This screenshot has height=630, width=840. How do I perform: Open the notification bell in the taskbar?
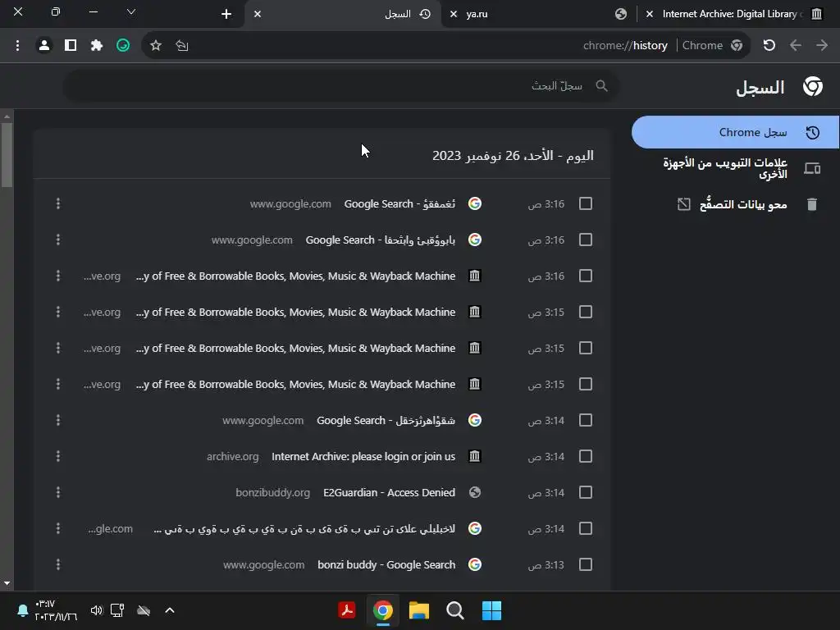click(22, 610)
